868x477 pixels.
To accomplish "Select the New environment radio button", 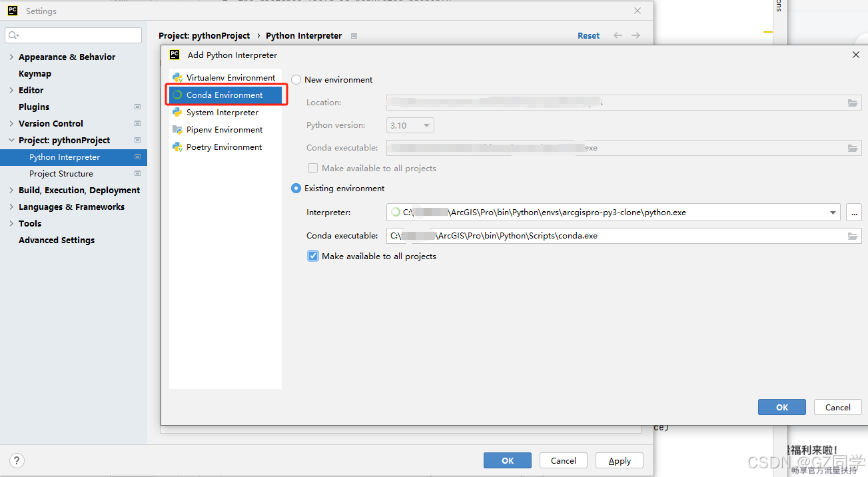I will click(x=296, y=79).
